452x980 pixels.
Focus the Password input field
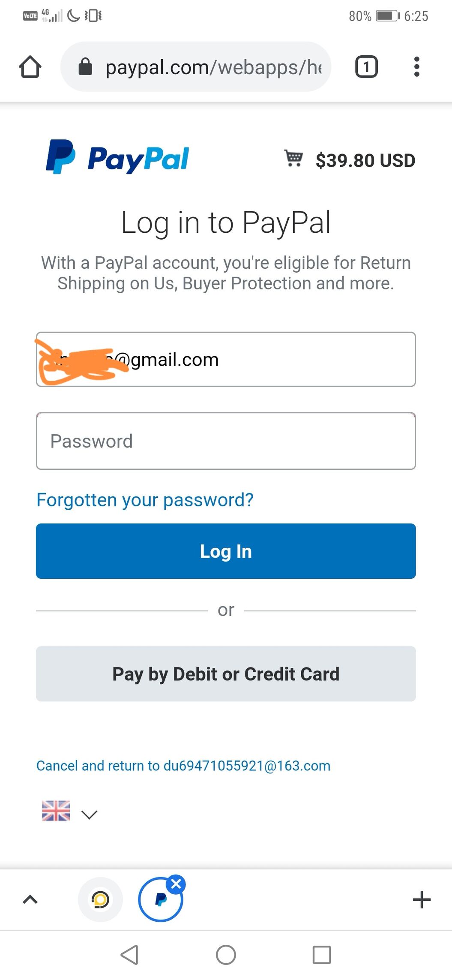coord(226,441)
